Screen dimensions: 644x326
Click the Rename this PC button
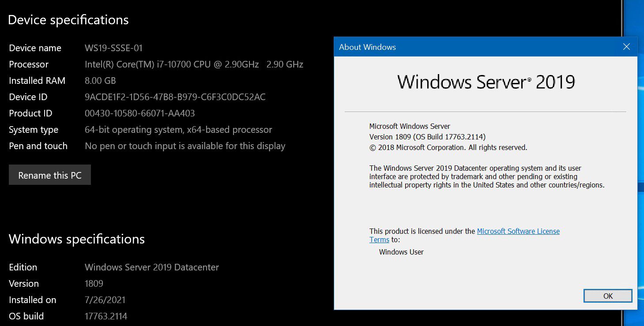pos(50,175)
